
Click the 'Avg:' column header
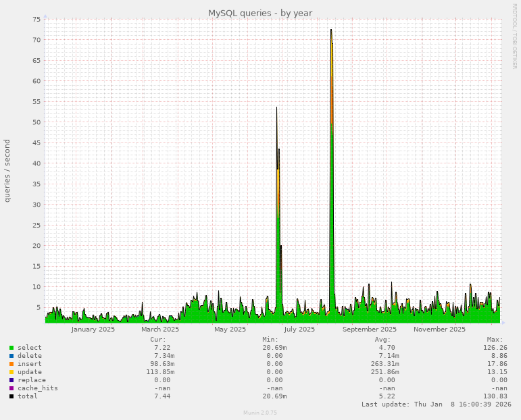click(x=382, y=340)
